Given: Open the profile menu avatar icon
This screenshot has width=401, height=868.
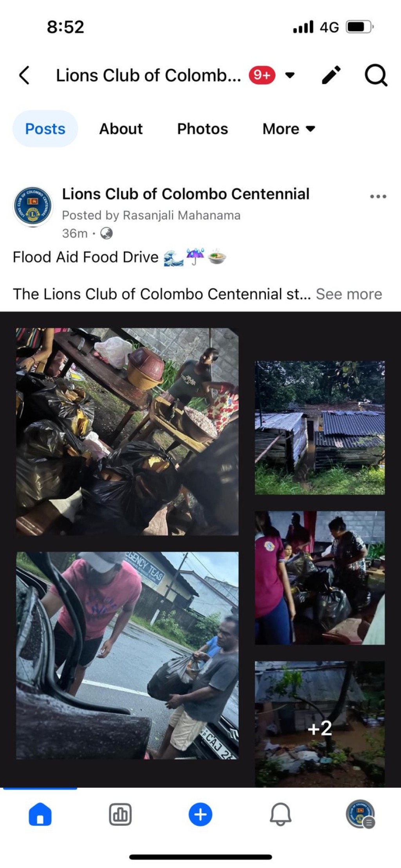Looking at the screenshot, I should [360, 814].
